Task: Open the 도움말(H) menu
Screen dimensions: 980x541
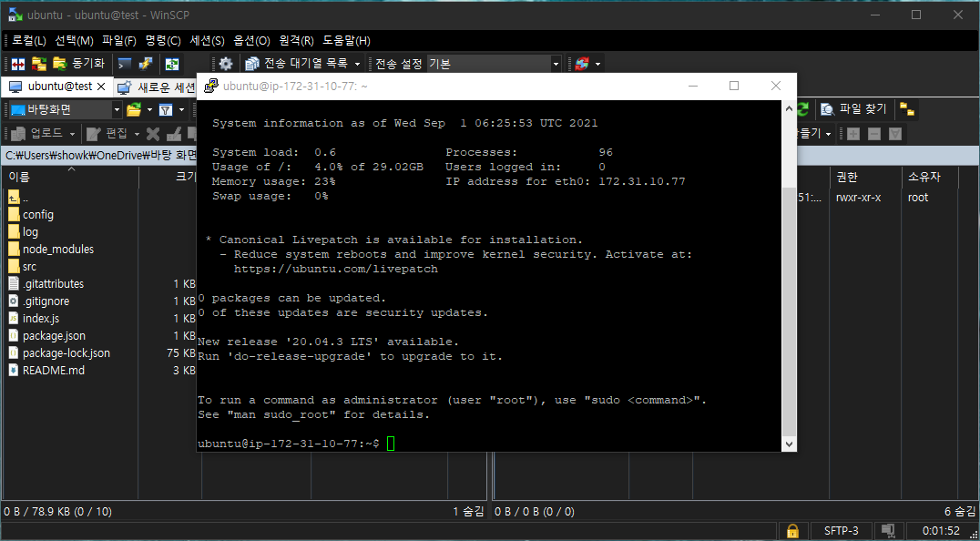Action: 346,41
